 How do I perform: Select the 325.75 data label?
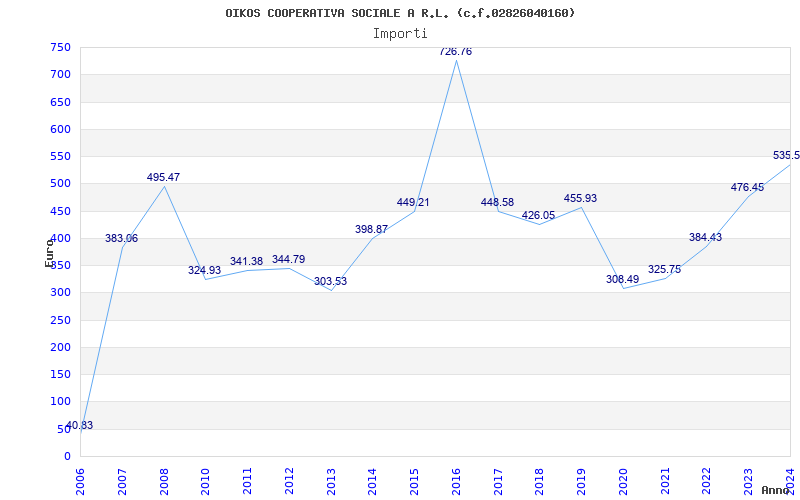point(664,270)
